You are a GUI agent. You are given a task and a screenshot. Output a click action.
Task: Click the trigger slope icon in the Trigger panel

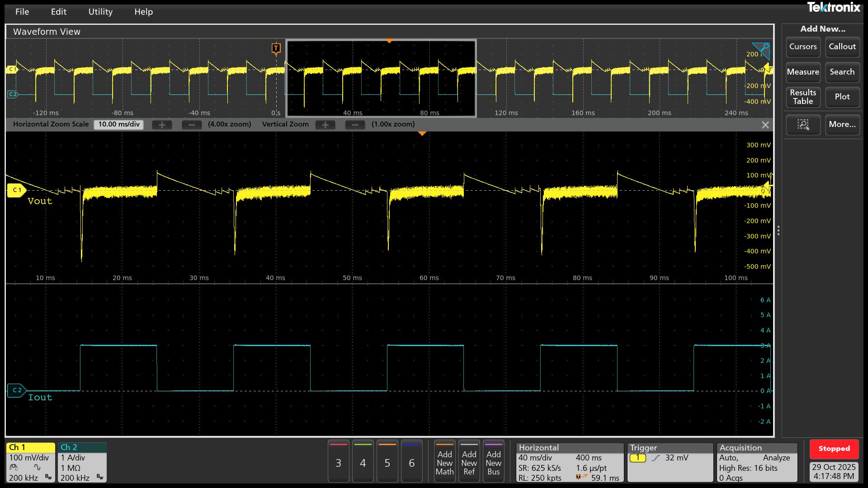coord(656,458)
